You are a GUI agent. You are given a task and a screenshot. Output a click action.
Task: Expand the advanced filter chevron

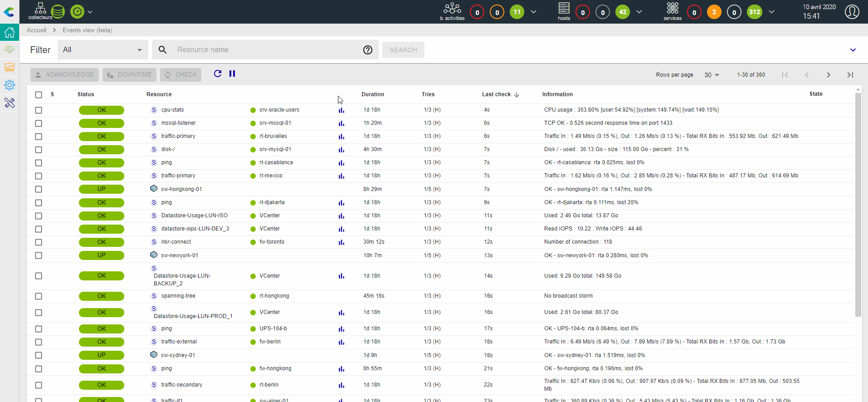point(853,50)
